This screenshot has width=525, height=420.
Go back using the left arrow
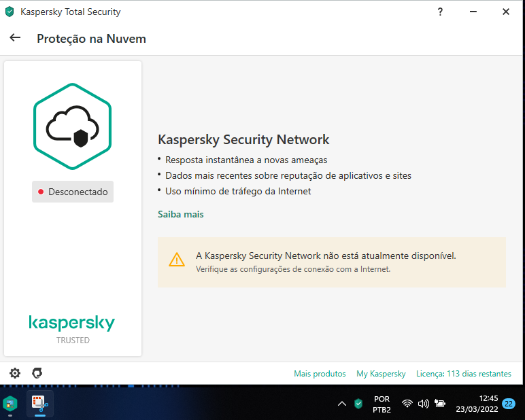[15, 38]
